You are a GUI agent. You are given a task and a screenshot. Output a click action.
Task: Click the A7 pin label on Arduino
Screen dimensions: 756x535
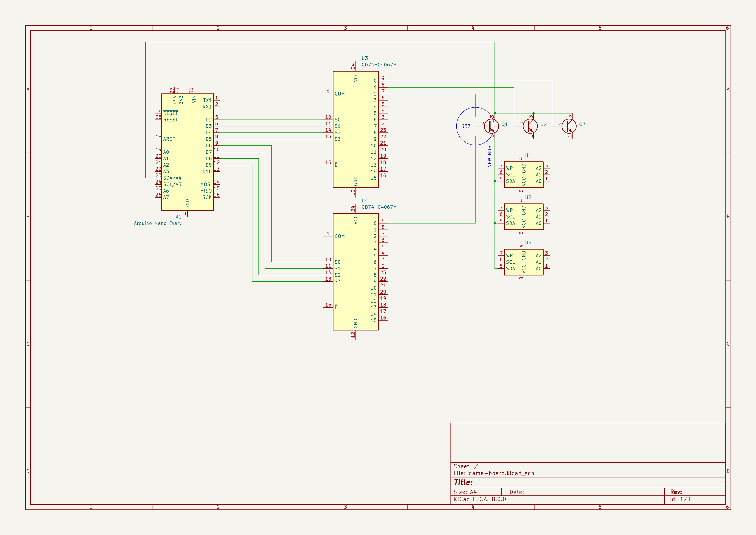click(166, 197)
